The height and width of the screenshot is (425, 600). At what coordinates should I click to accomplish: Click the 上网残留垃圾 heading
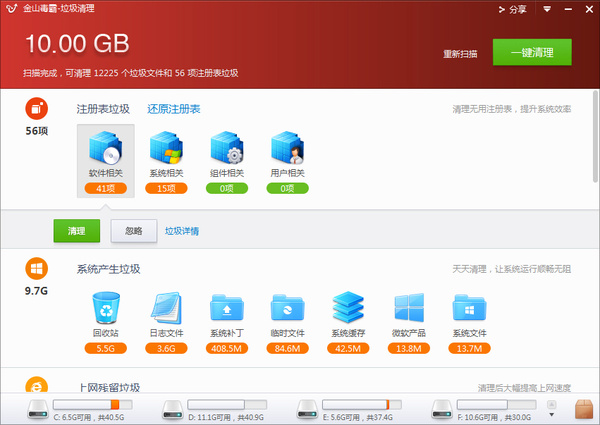pyautogui.click(x=110, y=388)
